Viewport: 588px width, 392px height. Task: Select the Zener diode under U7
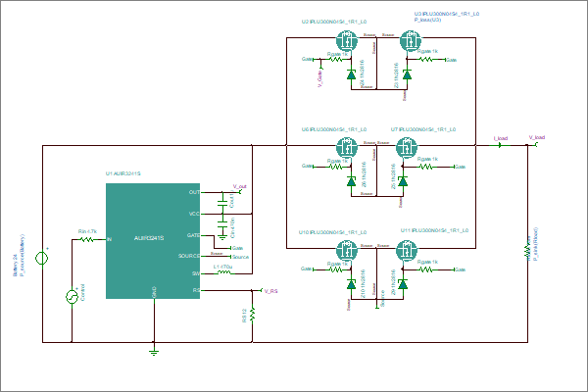403,181
